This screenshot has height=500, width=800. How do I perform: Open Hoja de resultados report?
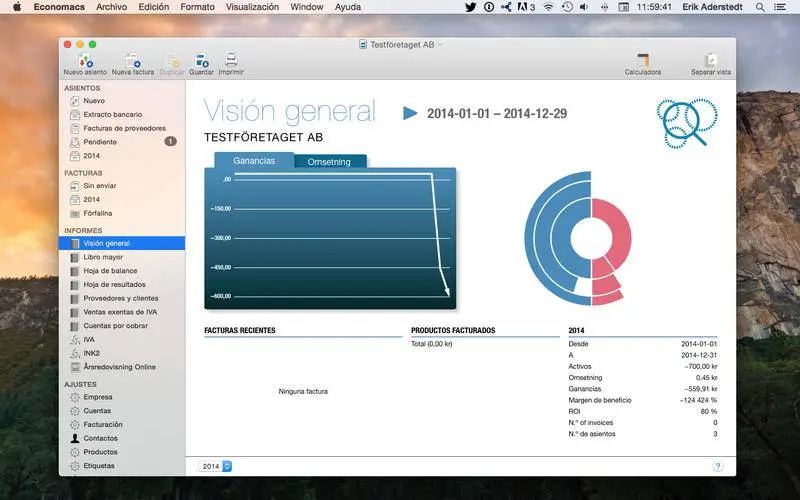[114, 285]
